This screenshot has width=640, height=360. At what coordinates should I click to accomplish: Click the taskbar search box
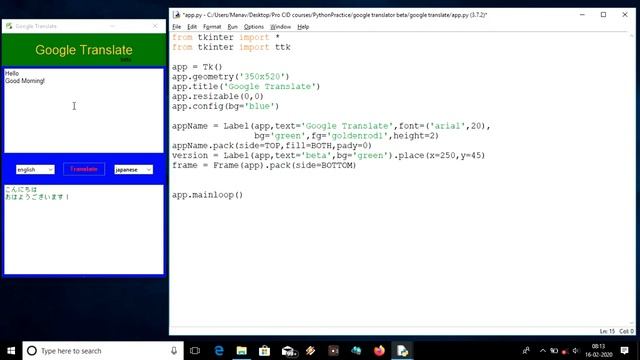click(103, 351)
